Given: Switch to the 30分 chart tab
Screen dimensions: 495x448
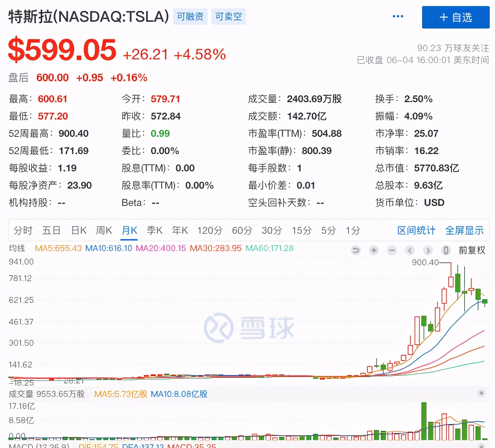Looking at the screenshot, I should 272,230.
